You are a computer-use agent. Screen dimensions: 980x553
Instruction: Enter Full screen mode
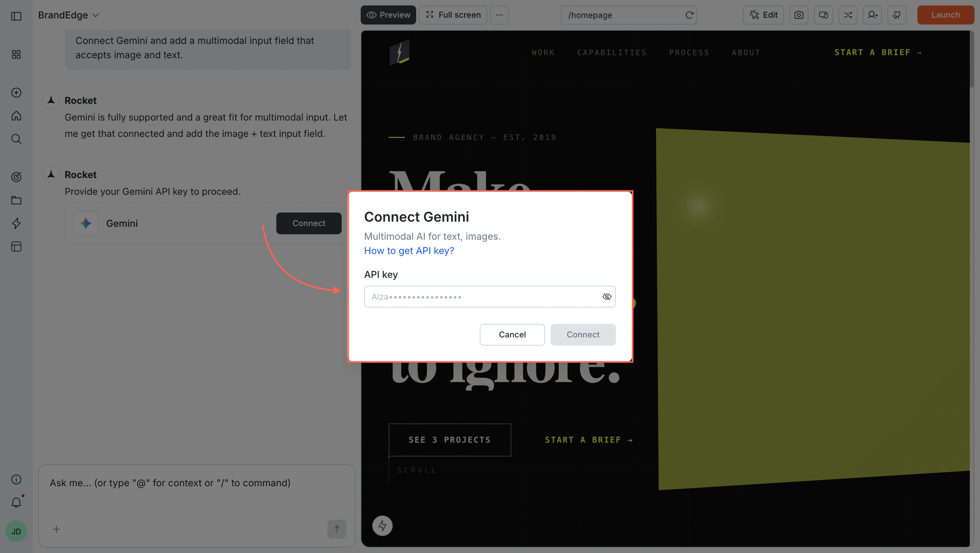coord(453,15)
